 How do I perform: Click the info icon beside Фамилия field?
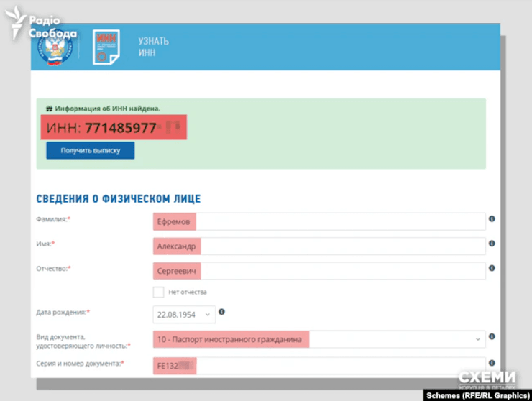tap(492, 218)
